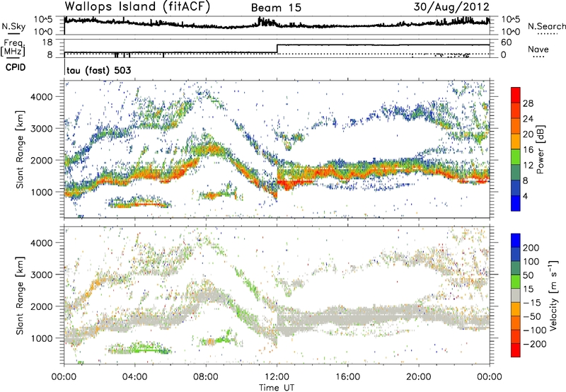This screenshot has height=392, width=566.
Task: Click the "-100" velocity color bar label
Action: 535,330
